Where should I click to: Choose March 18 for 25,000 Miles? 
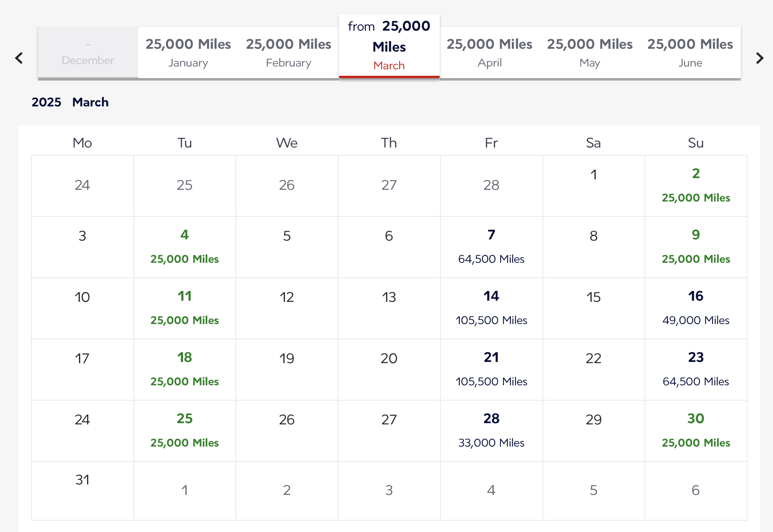coord(185,369)
